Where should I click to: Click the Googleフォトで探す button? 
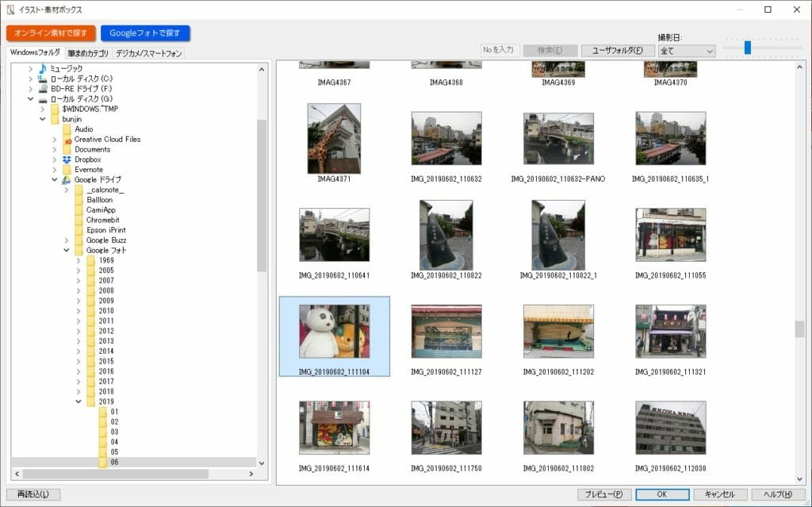[145, 33]
